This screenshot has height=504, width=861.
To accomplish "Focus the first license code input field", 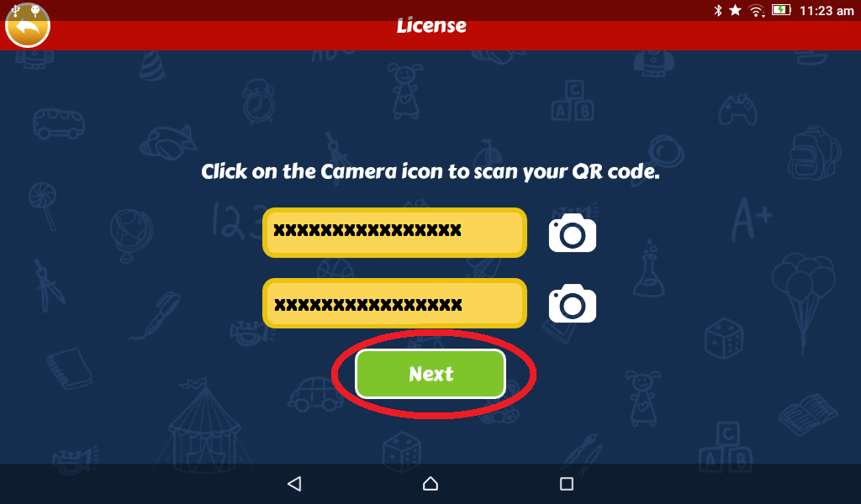I will [x=395, y=233].
